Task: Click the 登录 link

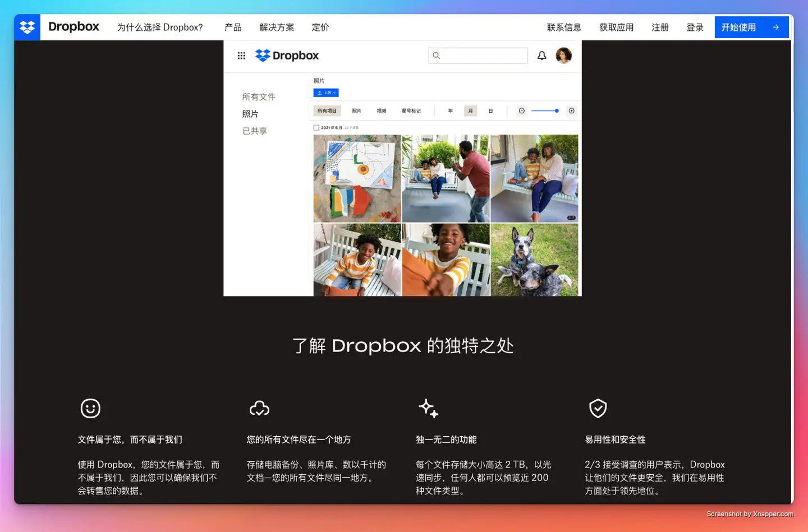Action: click(x=695, y=27)
